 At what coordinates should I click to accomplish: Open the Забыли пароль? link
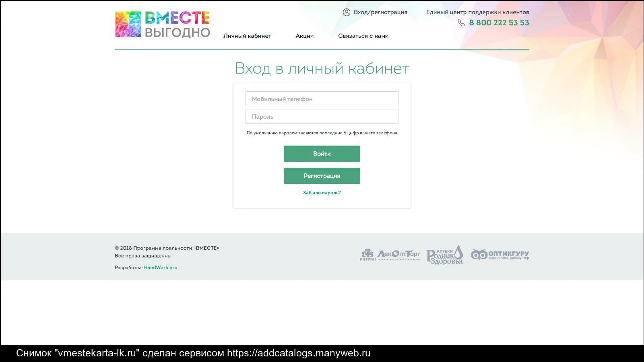coord(322,193)
